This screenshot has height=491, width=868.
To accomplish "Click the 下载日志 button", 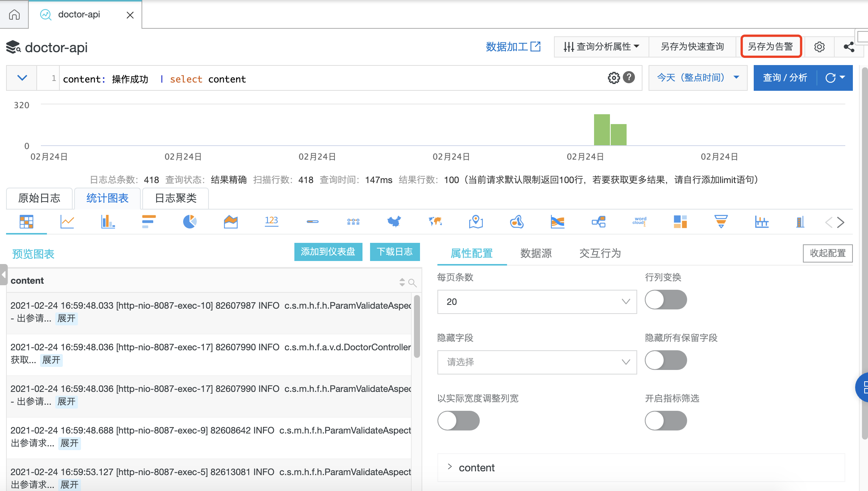I will click(x=394, y=252).
